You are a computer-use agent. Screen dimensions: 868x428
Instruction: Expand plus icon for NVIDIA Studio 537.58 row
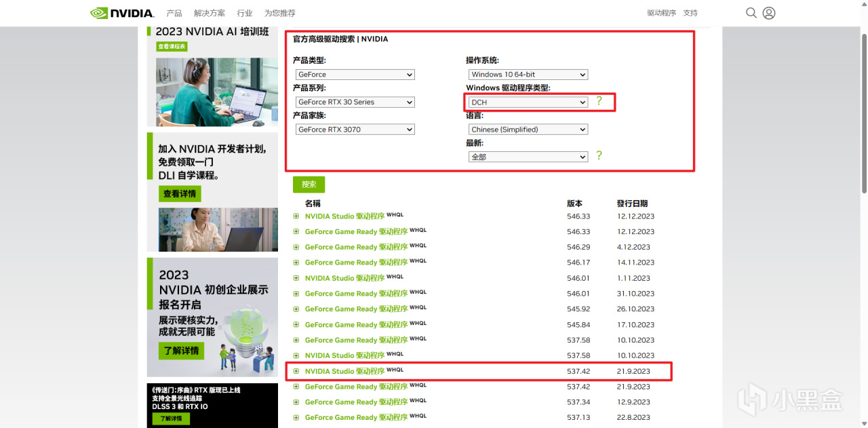[296, 355]
